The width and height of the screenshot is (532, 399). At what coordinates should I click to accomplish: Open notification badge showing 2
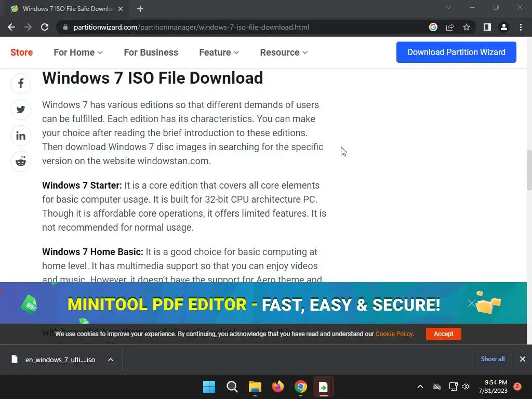point(517,387)
